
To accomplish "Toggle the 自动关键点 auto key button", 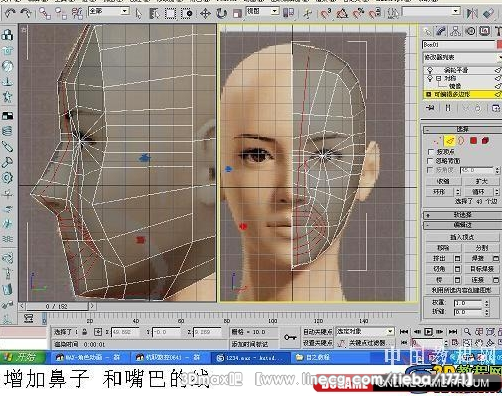I will coord(318,332).
